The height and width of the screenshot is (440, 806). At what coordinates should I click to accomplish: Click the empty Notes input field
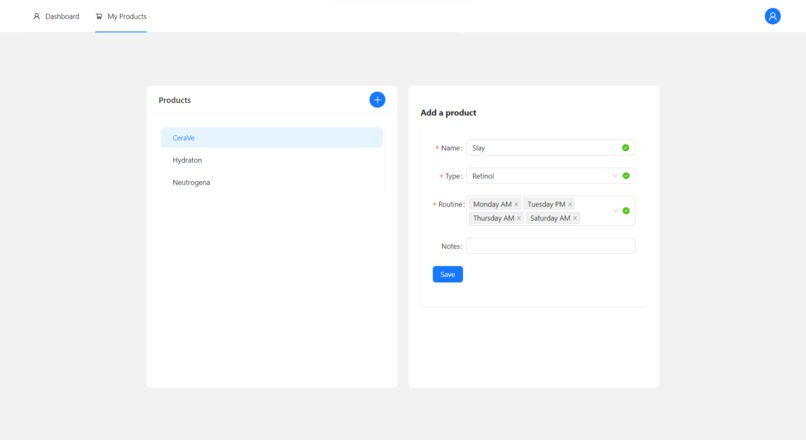point(551,246)
